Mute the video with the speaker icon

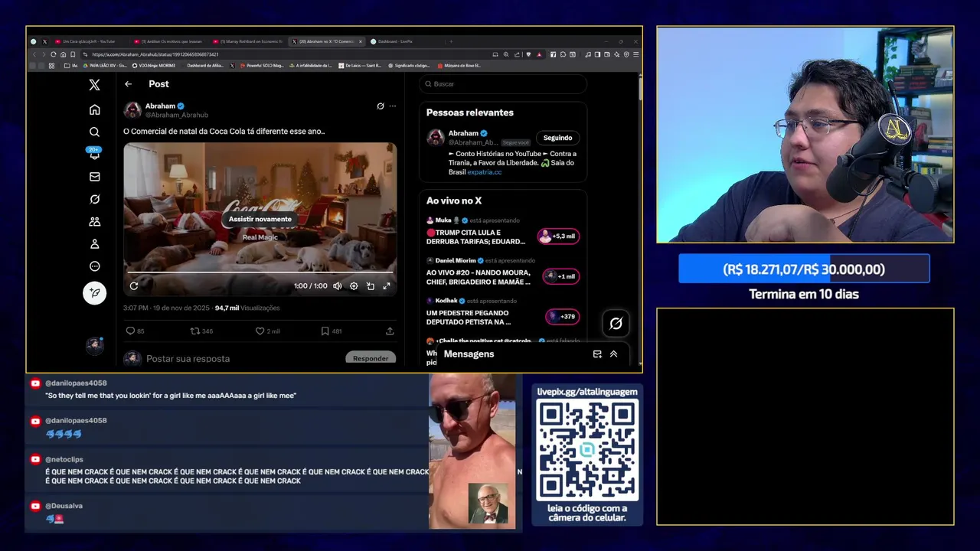click(337, 286)
